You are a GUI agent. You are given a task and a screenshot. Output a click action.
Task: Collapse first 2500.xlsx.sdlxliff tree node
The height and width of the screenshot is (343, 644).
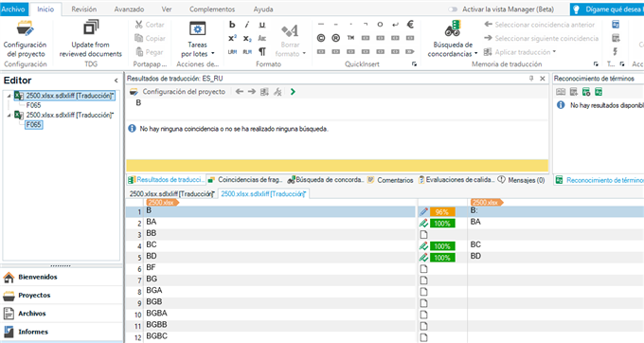click(9, 96)
